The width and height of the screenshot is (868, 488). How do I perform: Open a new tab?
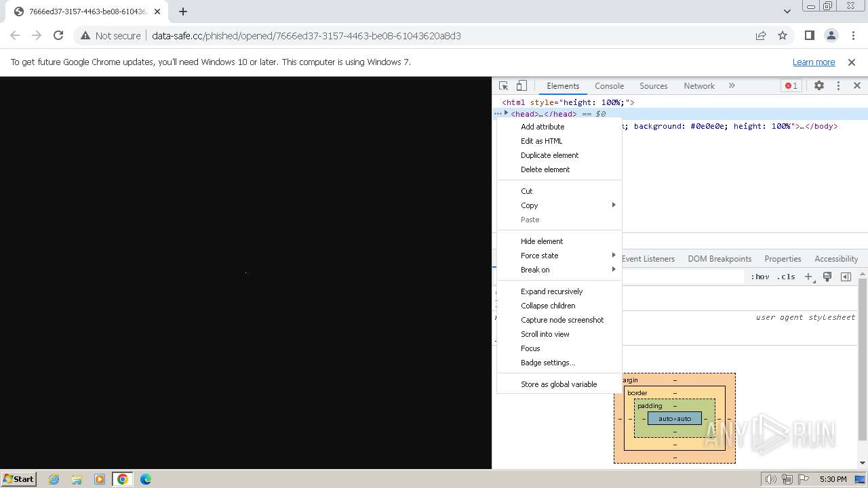(183, 12)
